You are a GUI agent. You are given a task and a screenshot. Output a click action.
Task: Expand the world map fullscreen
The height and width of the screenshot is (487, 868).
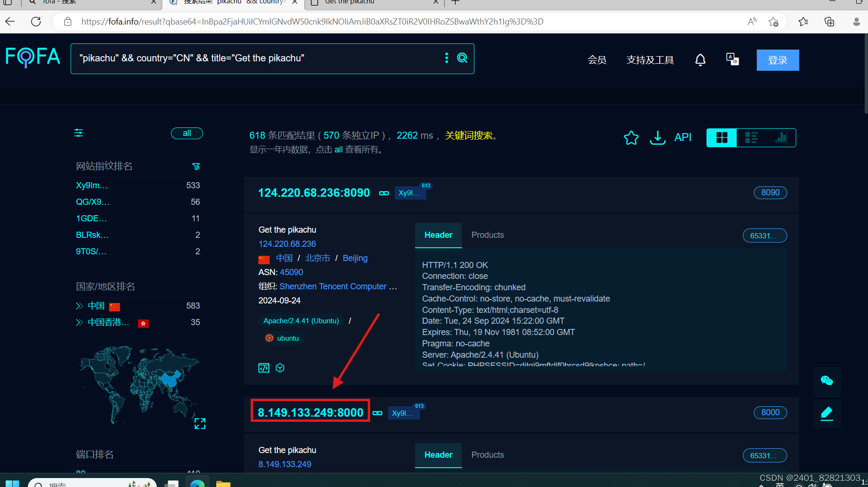tap(200, 423)
